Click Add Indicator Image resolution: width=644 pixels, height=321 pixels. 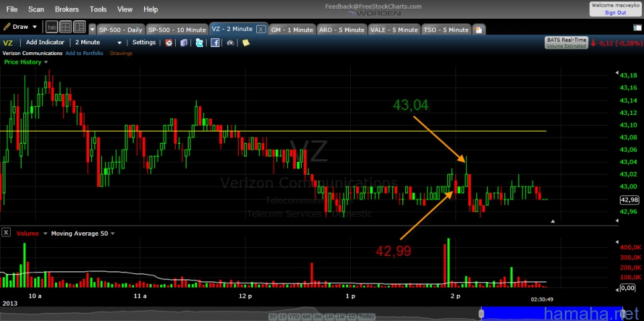45,42
